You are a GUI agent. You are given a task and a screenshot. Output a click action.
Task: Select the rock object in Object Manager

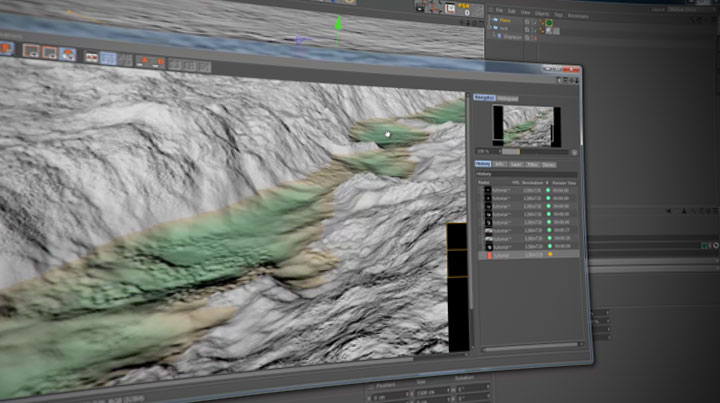(x=504, y=28)
